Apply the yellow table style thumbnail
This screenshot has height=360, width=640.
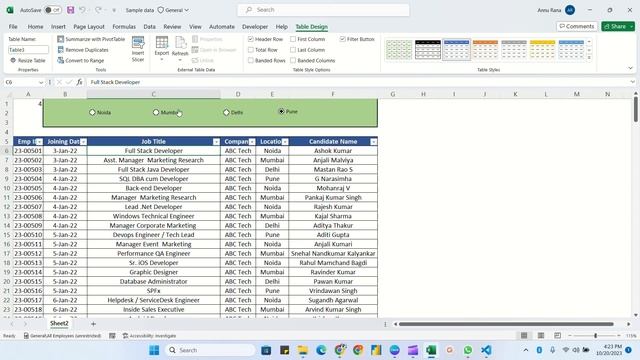(542, 49)
